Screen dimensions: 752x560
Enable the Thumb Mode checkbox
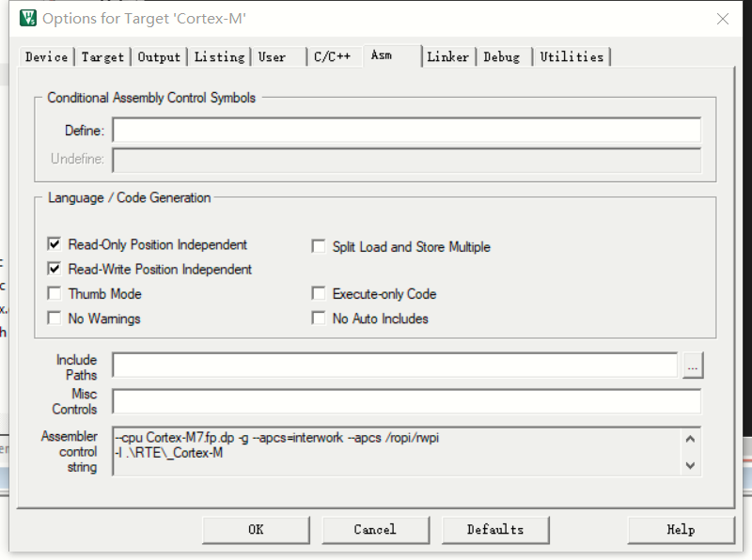pos(55,293)
